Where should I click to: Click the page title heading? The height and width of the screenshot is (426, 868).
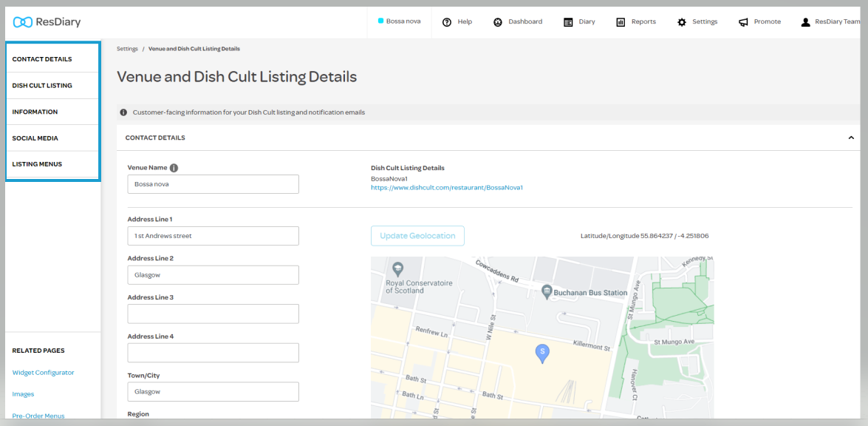tap(237, 77)
